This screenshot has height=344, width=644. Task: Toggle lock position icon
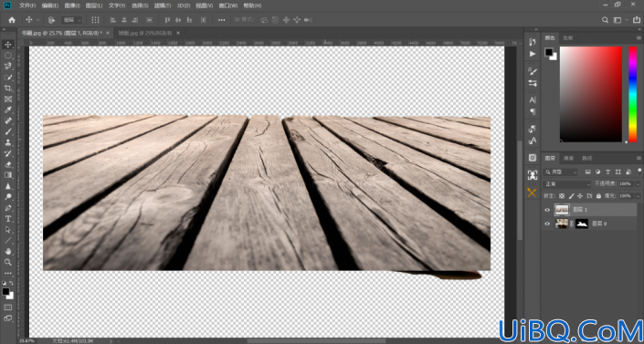click(x=579, y=196)
